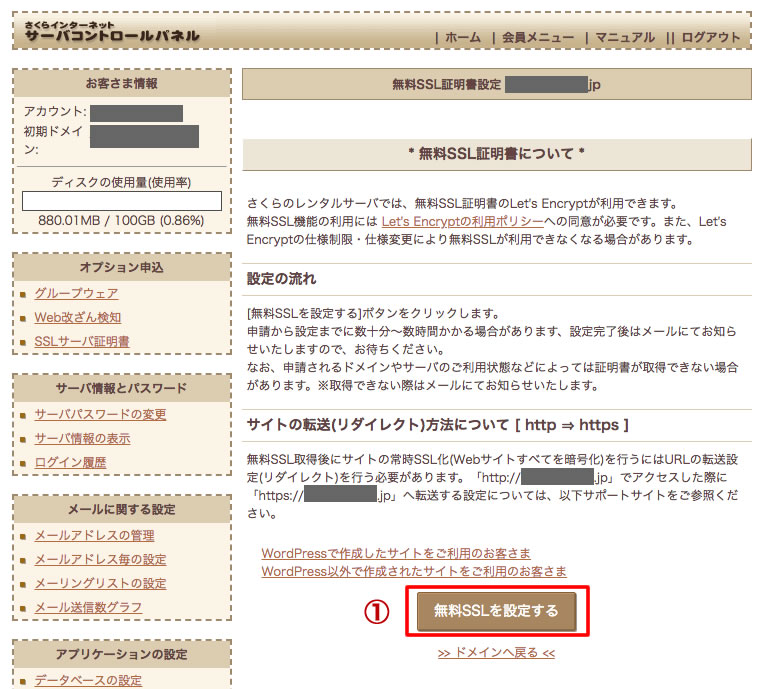Click ログアウト to sign out

coord(709,37)
